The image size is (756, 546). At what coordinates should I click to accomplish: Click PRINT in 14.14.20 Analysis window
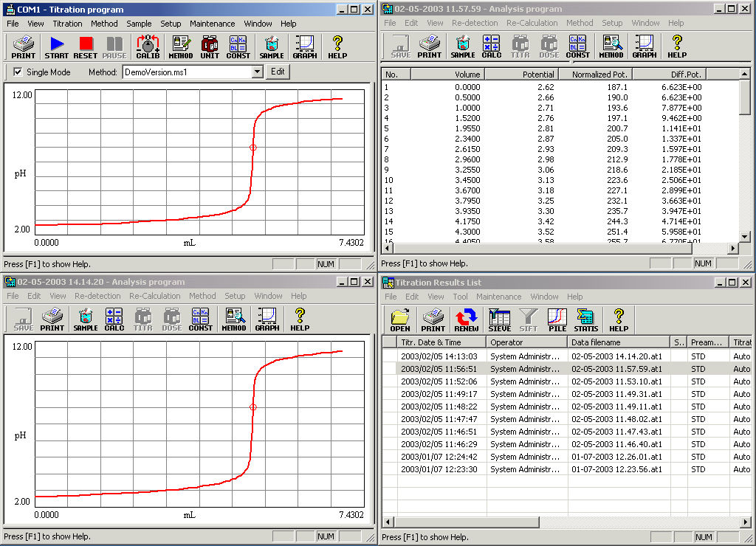[52, 319]
